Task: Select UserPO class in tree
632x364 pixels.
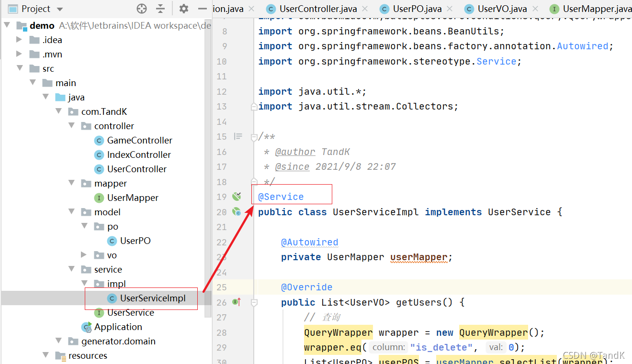Action: click(x=135, y=241)
